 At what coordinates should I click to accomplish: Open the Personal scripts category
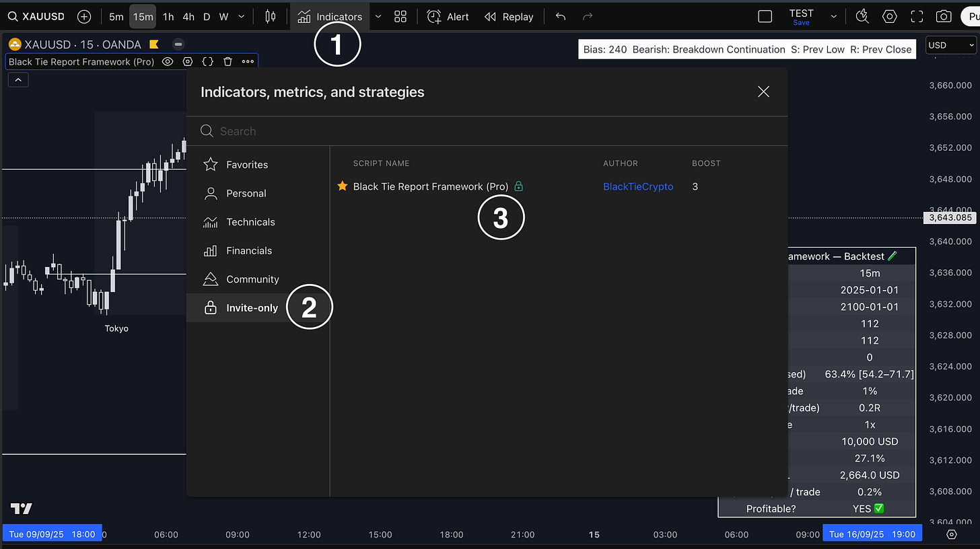click(258, 194)
